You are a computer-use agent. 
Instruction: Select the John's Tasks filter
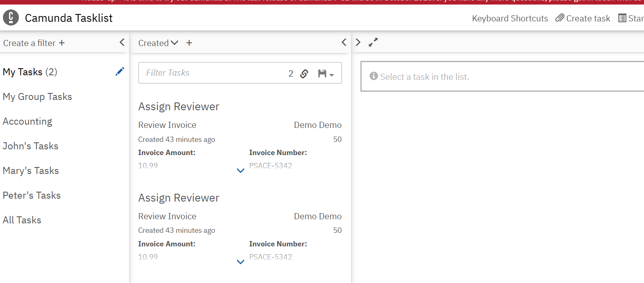(30, 146)
